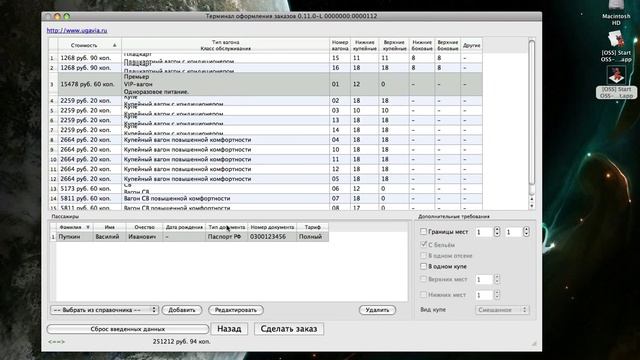The height and width of the screenshot is (360, 640).
Task: Toggle the Верхних мест checkbox
Action: (x=423, y=279)
